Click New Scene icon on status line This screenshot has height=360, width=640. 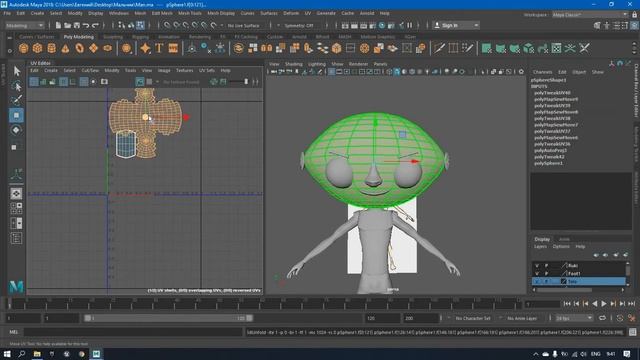tap(58, 25)
